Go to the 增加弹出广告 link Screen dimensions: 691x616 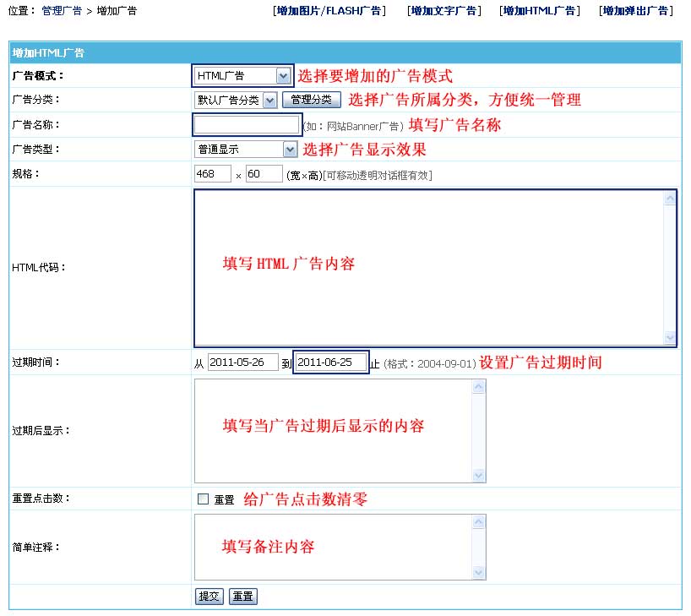[x=635, y=11]
